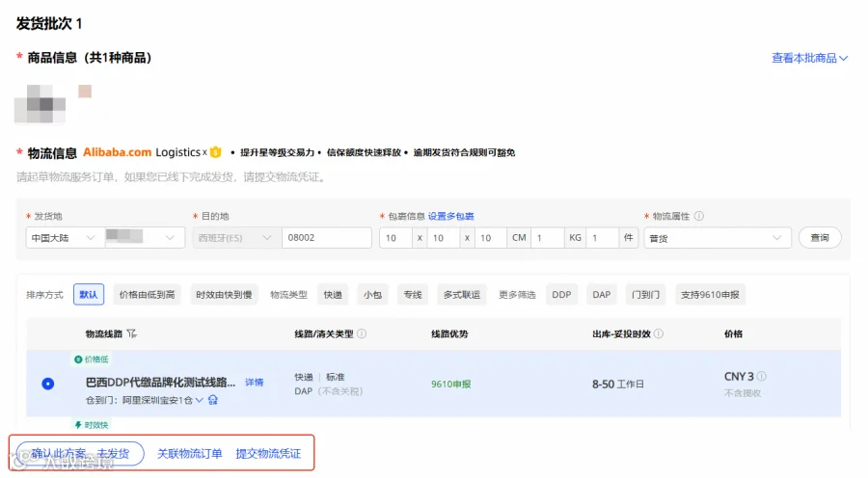Click the product thumbnail image
Image resolution: width=868 pixels, height=478 pixels.
tap(40, 103)
